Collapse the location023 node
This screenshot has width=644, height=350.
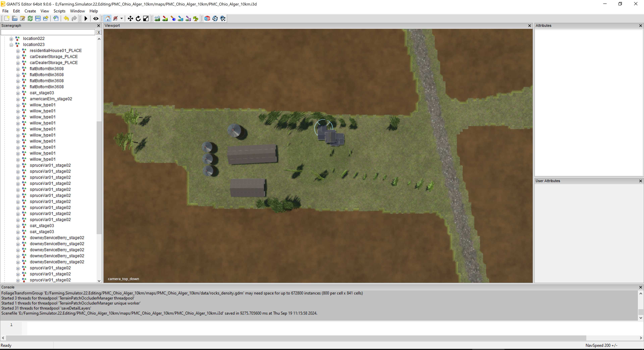11,45
